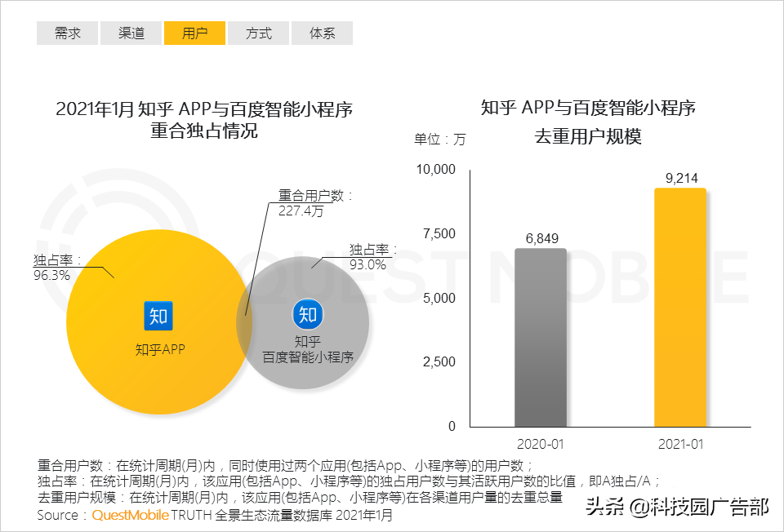Click the 2021-01 axis label

(x=680, y=444)
